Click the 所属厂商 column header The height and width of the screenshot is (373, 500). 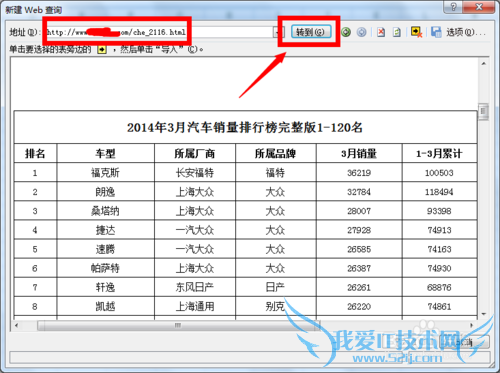tap(195, 154)
